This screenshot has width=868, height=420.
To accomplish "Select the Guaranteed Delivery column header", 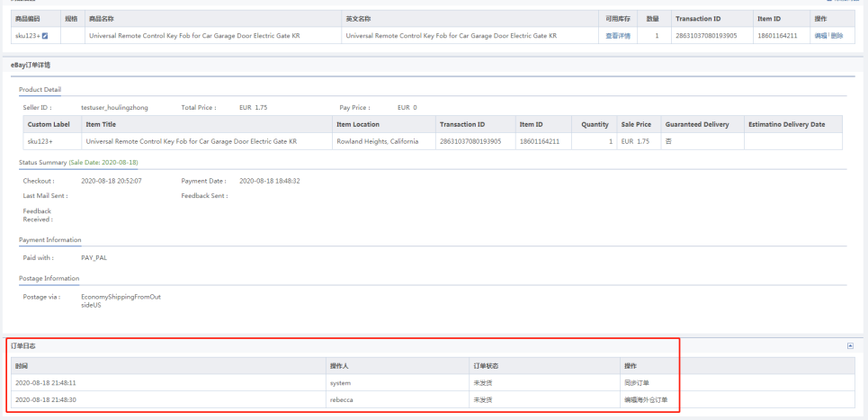I will (x=697, y=124).
